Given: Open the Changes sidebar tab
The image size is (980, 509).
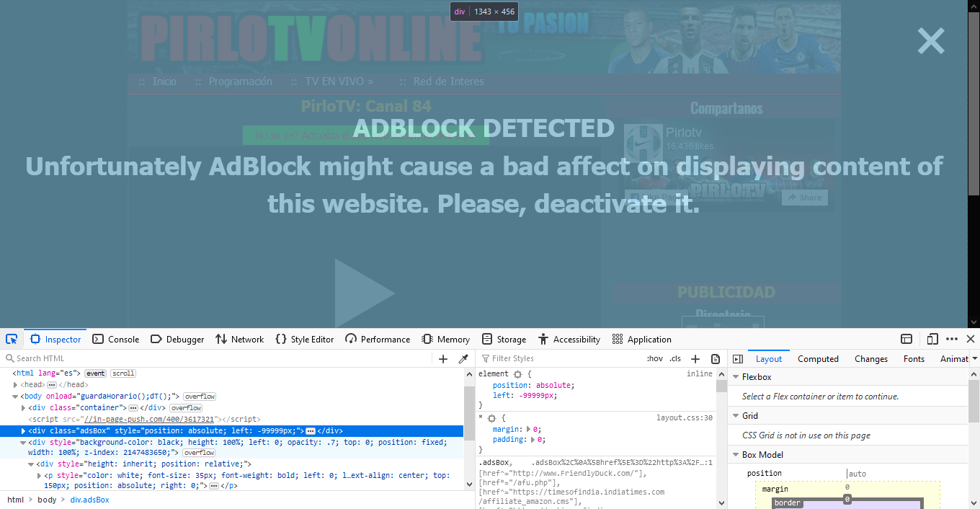Looking at the screenshot, I should tap(871, 358).
